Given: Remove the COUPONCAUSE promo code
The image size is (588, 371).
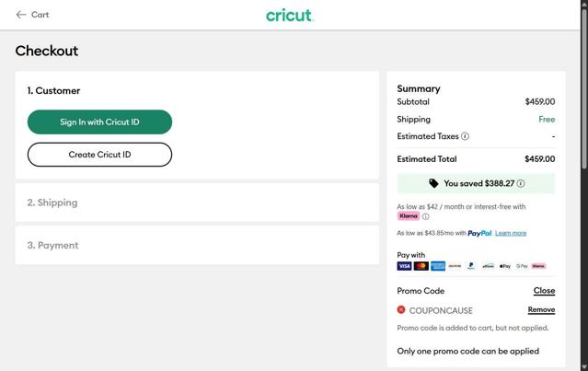Looking at the screenshot, I should [x=541, y=310].
